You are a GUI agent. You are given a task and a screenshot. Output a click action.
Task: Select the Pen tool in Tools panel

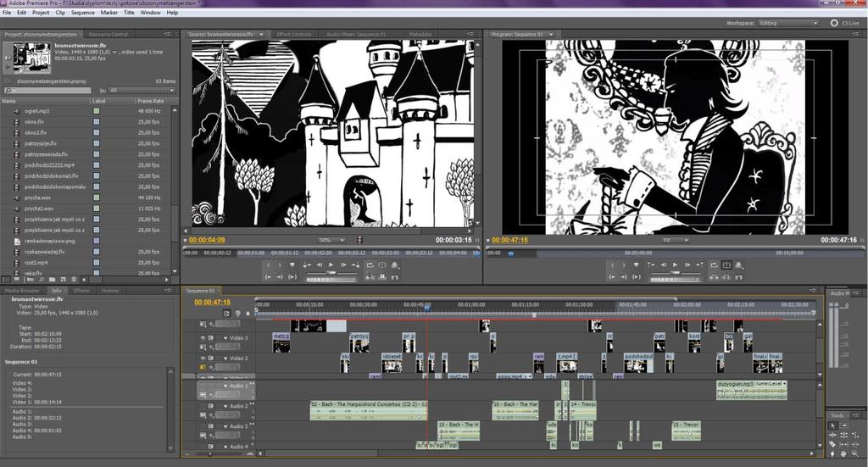832,453
